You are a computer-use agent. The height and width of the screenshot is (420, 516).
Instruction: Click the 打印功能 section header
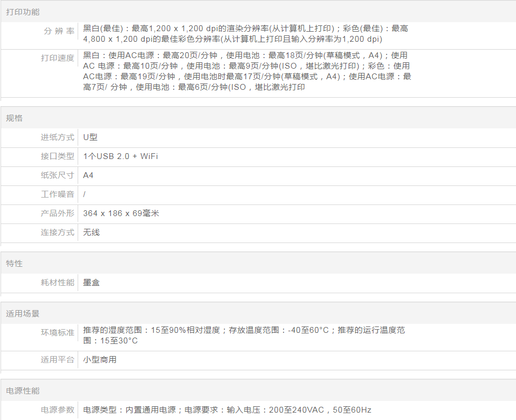(x=23, y=12)
